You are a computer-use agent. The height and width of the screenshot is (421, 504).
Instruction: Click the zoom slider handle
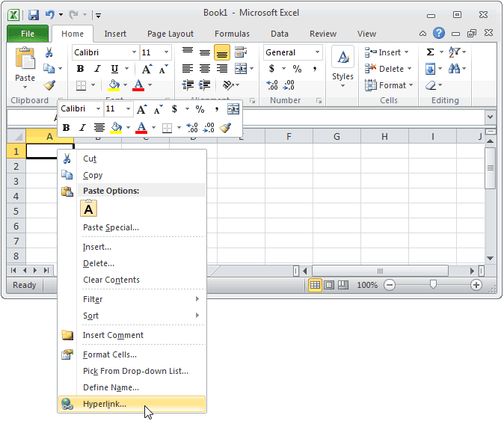point(433,284)
